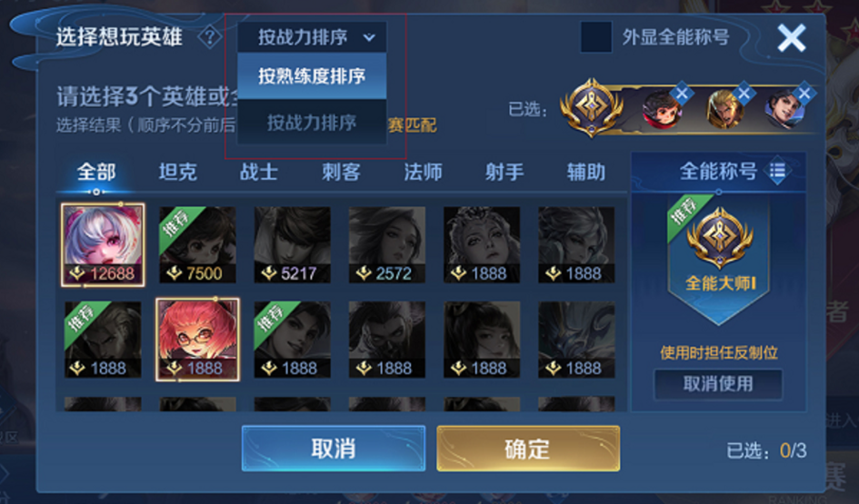This screenshot has height=504, width=859.
Task: Choose 按熟练度排序 option
Action: point(313,76)
